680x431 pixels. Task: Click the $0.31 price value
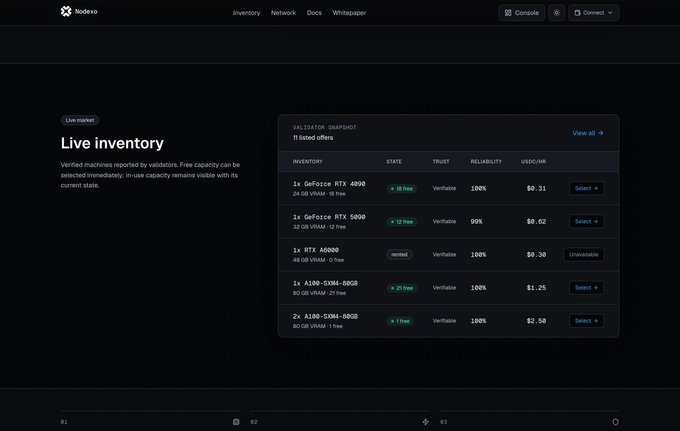point(536,188)
